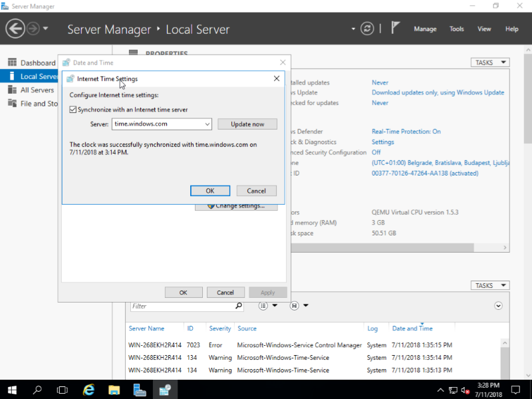The width and height of the screenshot is (532, 399).
Task: Cancel the Internet Time Settings dialog
Action: tap(256, 191)
